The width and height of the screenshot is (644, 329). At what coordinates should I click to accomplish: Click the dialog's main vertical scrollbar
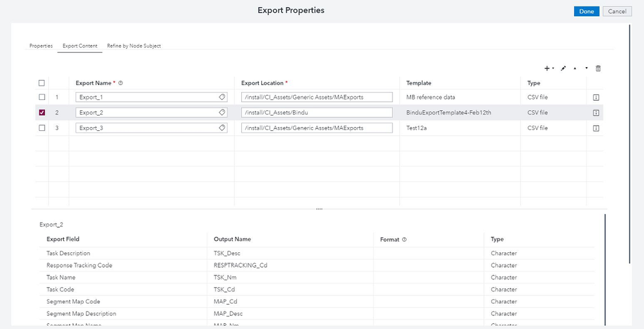(630, 144)
